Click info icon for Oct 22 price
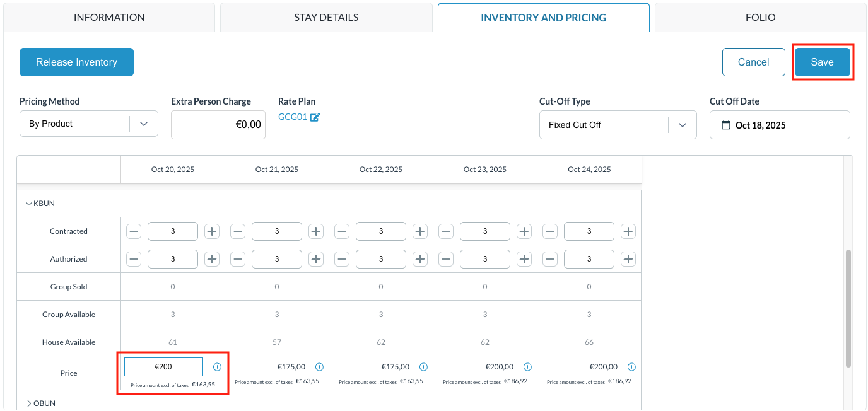The width and height of the screenshot is (868, 411). pos(423,367)
